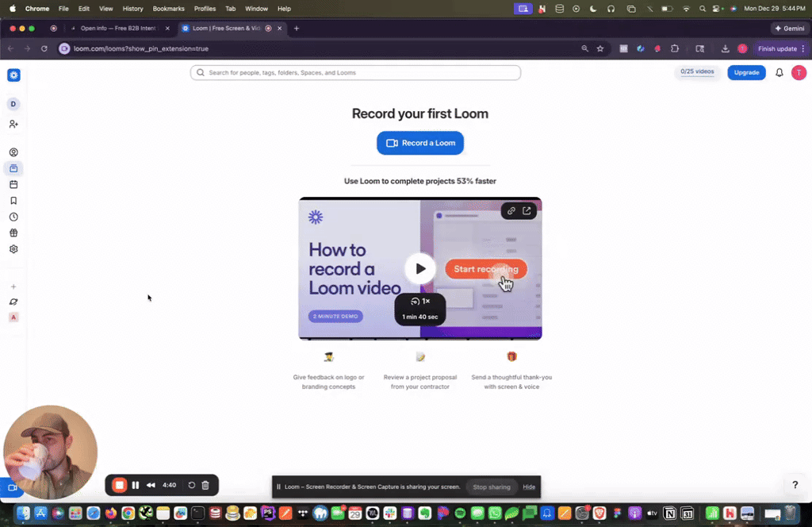
Task: Open the demo video in new tab
Action: click(527, 211)
